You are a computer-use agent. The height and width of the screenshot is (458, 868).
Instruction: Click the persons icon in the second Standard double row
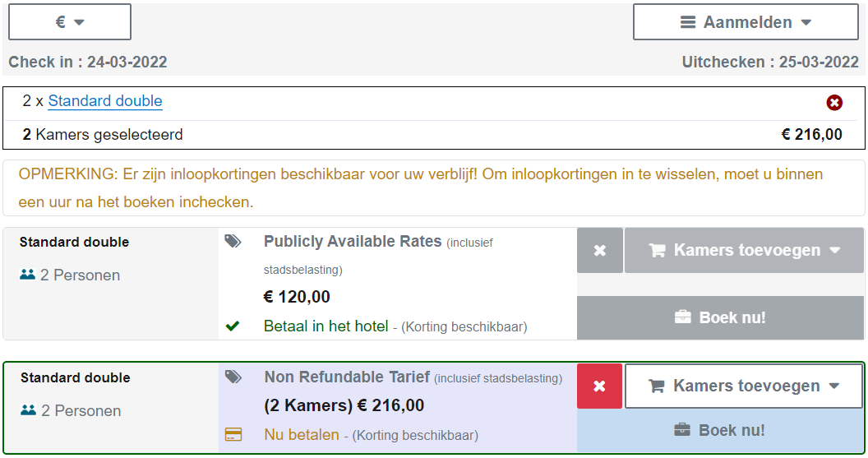click(x=28, y=410)
